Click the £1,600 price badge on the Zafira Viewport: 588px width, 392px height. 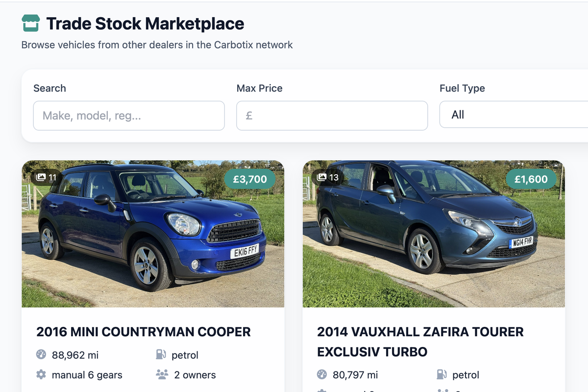[x=531, y=179]
